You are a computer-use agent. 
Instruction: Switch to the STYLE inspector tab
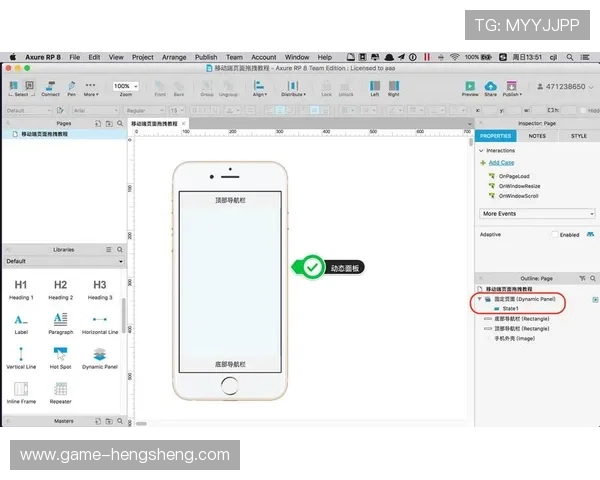(x=579, y=136)
